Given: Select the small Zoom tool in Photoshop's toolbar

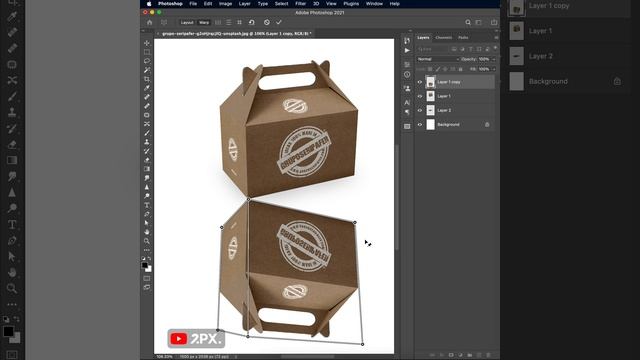Looking at the screenshot, I should (147, 241).
